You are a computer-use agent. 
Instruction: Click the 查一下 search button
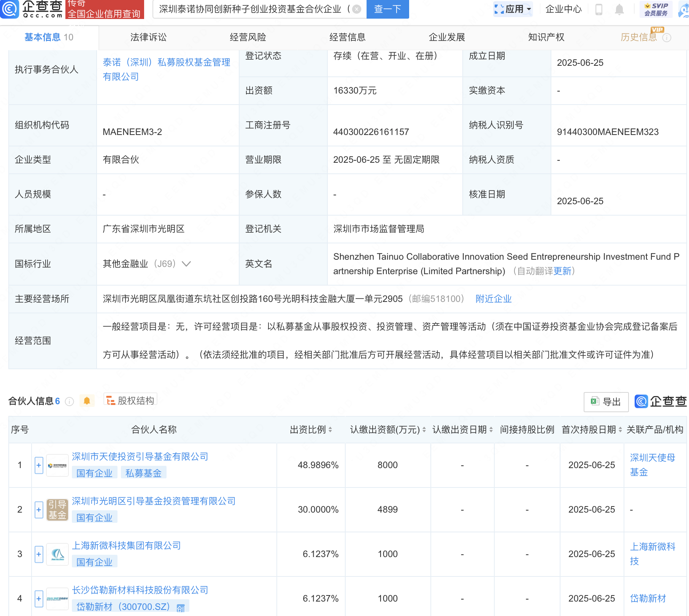pos(387,9)
